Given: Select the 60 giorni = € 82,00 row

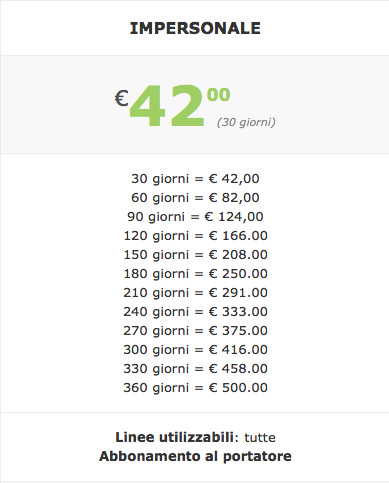Looking at the screenshot, I should [195, 198].
